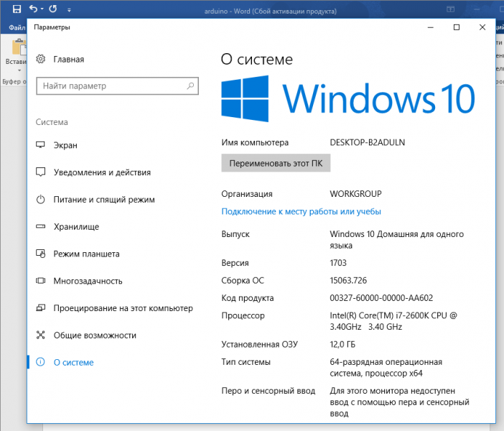Click the Undo arrow in Word toolbar
The image size is (504, 431).
[x=34, y=9]
